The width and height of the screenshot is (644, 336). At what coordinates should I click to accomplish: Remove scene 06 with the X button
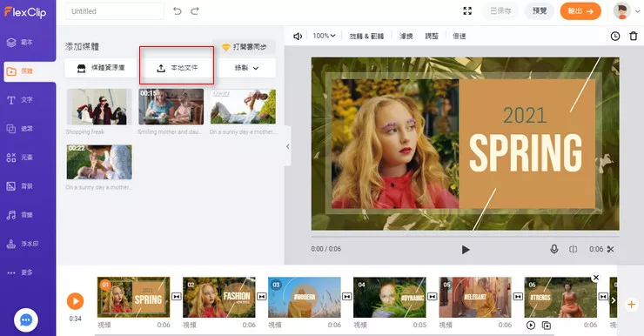pos(595,278)
